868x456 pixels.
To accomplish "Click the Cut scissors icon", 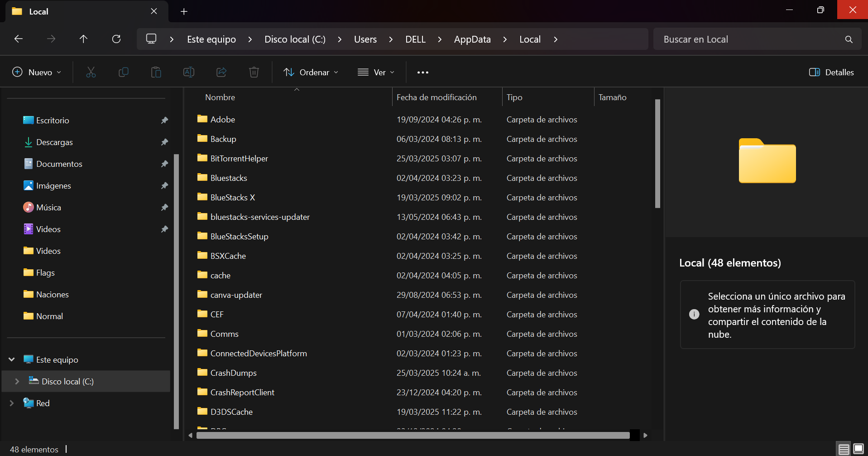I will click(x=91, y=72).
